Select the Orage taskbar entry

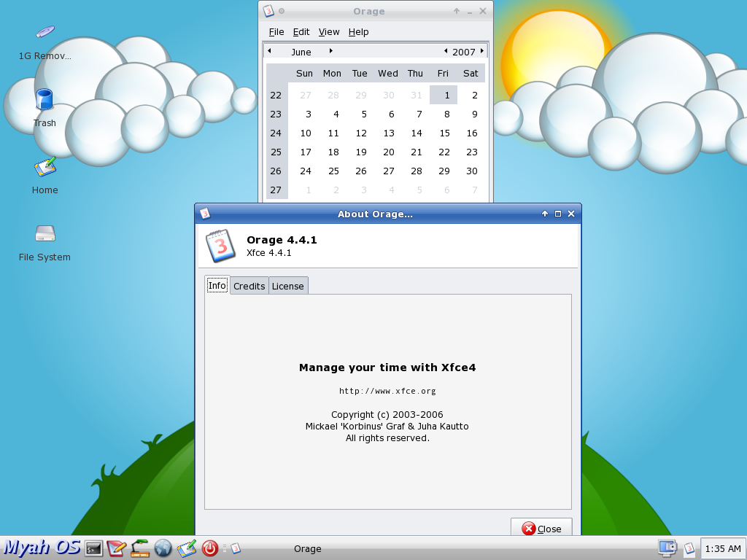308,548
